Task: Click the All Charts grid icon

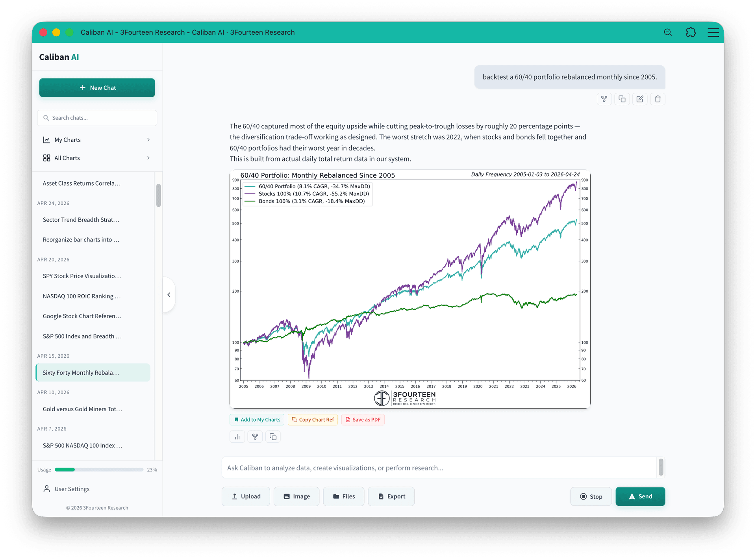Action: coord(46,158)
